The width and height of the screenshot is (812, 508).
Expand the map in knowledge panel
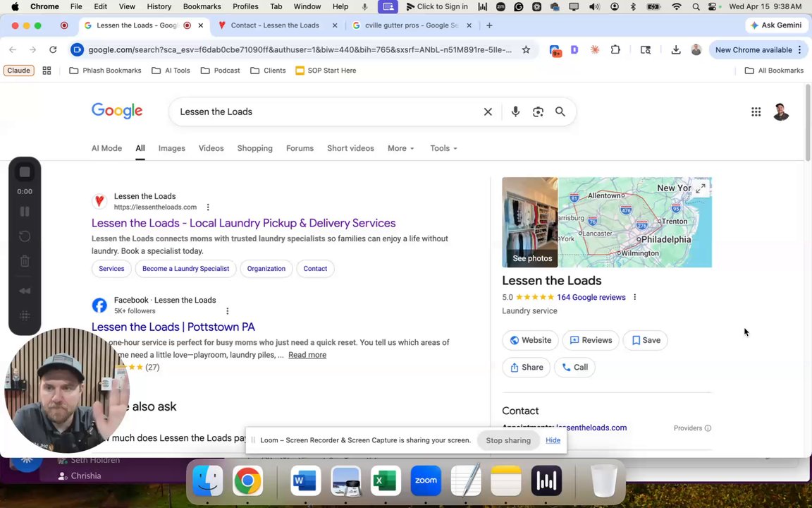[x=700, y=188]
